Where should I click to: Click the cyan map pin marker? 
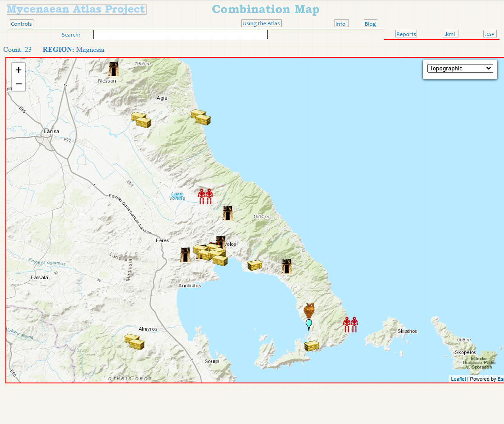[309, 324]
